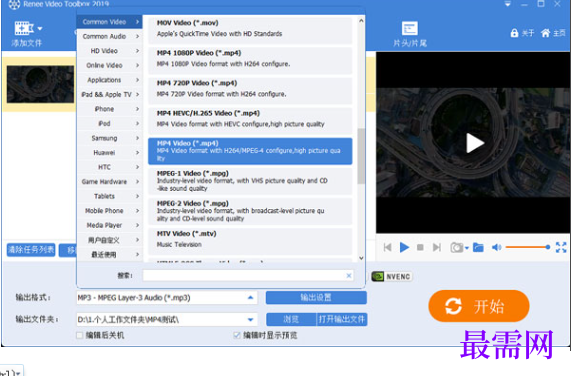
Task: Choose MTV Video (*.mtv) format
Action: [x=250, y=241]
